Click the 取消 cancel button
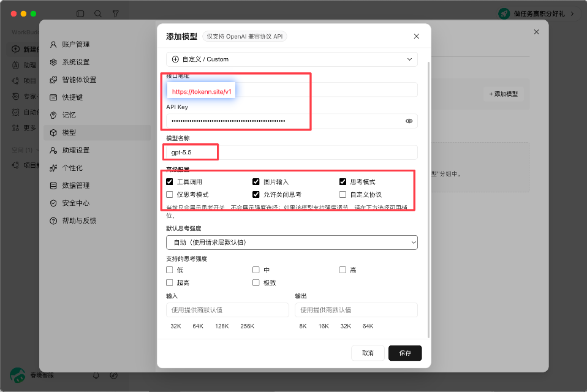Image resolution: width=587 pixels, height=392 pixels. pos(368,353)
